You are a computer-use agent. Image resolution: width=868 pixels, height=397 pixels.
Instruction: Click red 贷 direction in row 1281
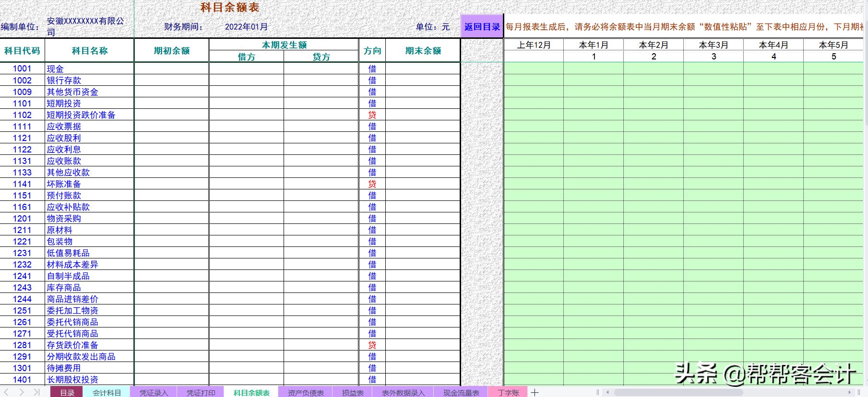click(x=372, y=345)
